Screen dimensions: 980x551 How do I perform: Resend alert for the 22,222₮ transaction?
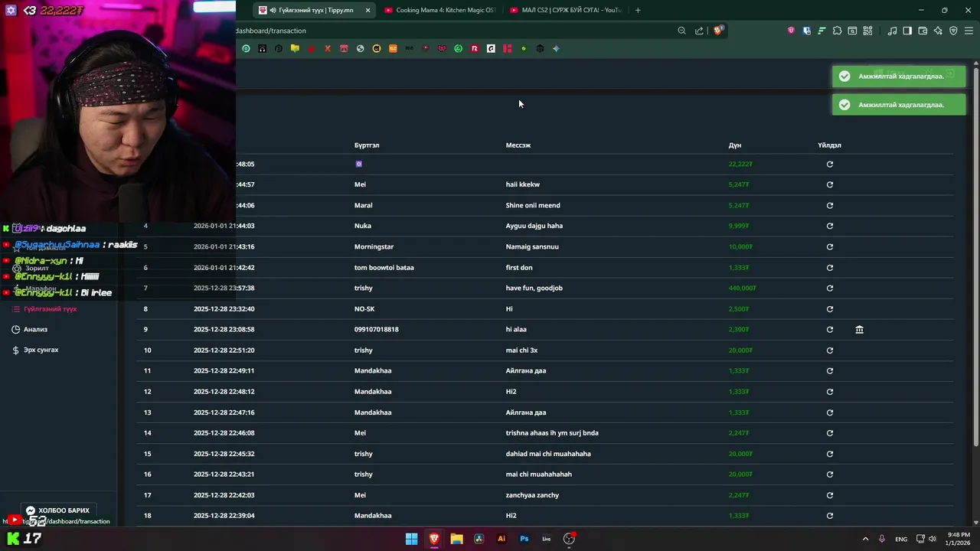coord(829,164)
